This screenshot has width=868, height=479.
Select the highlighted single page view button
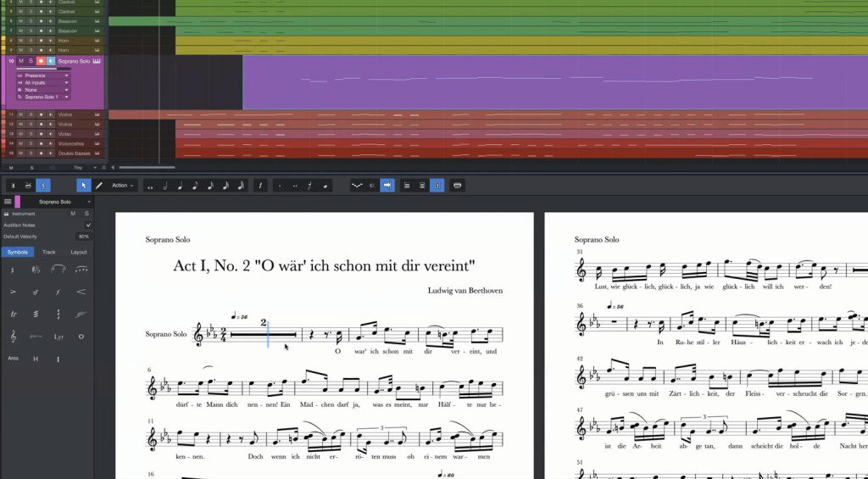(437, 186)
